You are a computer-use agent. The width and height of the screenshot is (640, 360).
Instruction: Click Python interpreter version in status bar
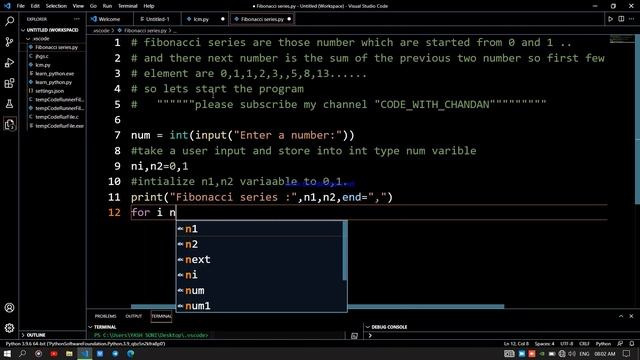pyautogui.click(x=85, y=344)
